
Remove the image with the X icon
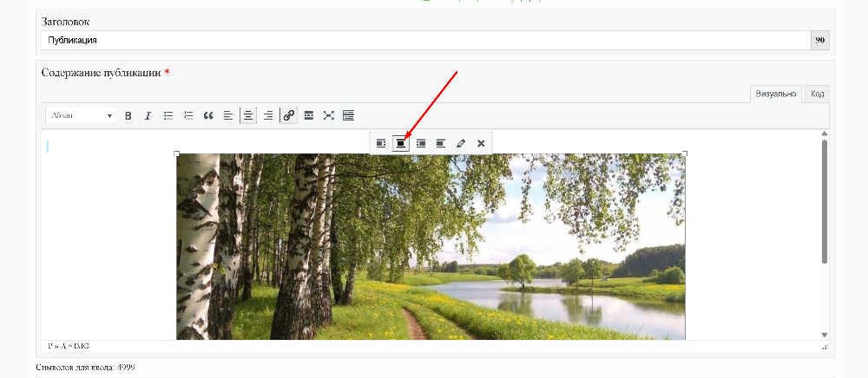tap(481, 144)
